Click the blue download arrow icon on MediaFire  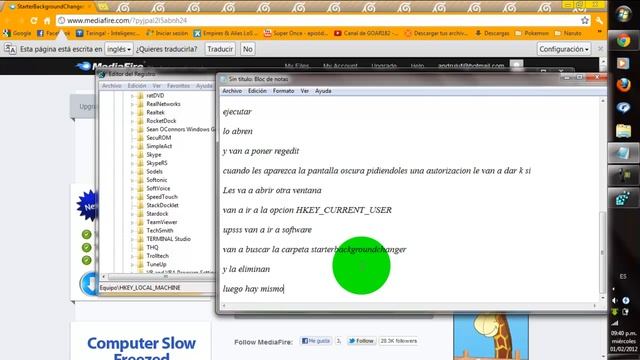point(89,284)
